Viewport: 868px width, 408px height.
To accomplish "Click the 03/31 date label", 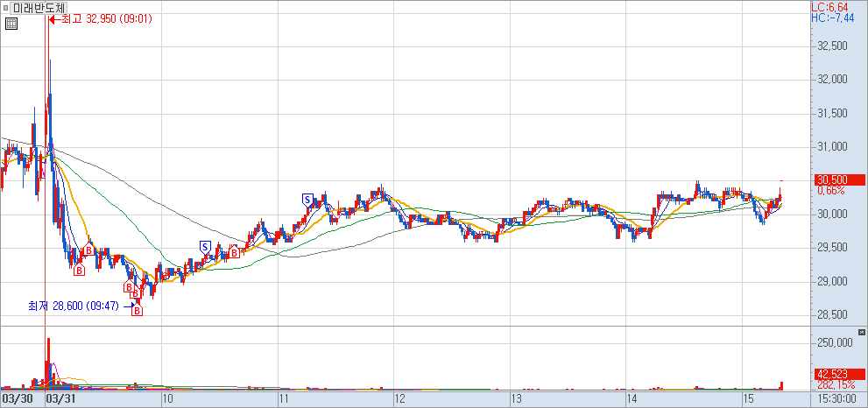I will [60, 398].
